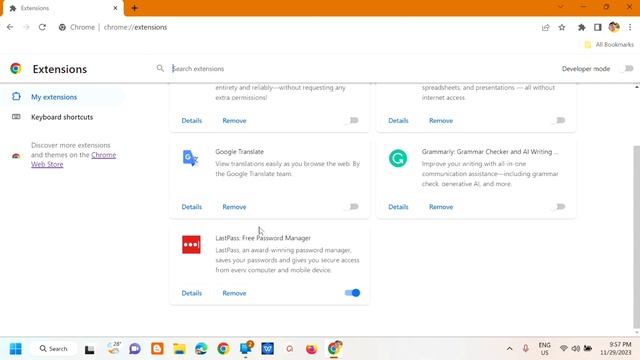The width and height of the screenshot is (640, 360).
Task: Open the Chrome profile avatar
Action: pyautogui.click(x=614, y=27)
